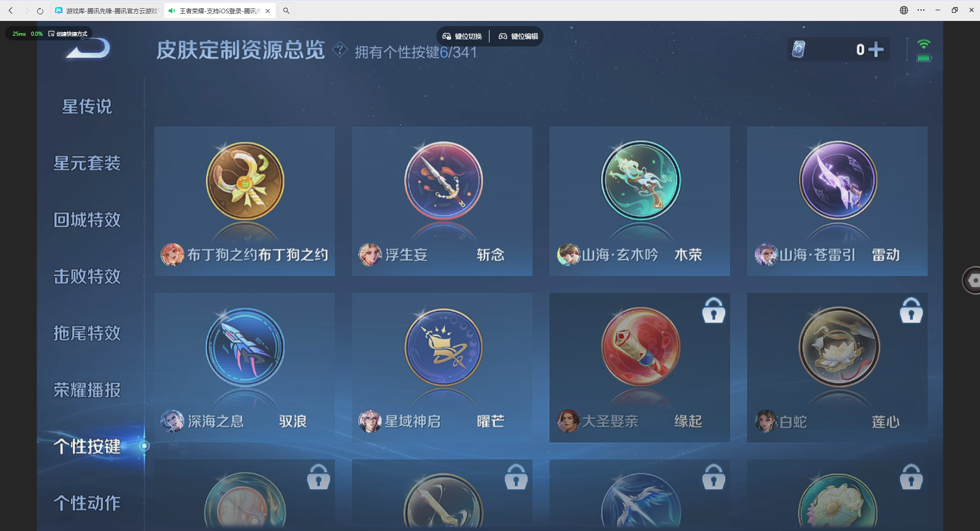The width and height of the screenshot is (980, 531).
Task: Click the 山海·玄木吟 hero avatar
Action: [568, 255]
